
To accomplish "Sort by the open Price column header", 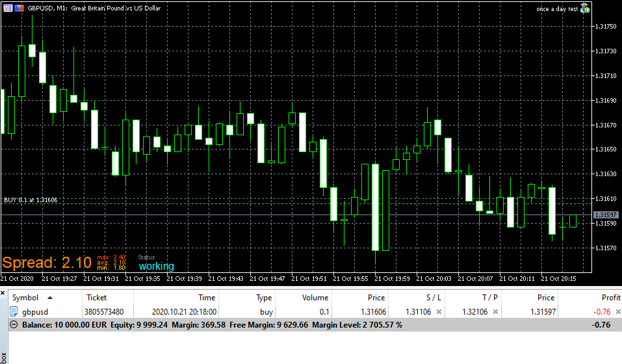I will pyautogui.click(x=360, y=298).
